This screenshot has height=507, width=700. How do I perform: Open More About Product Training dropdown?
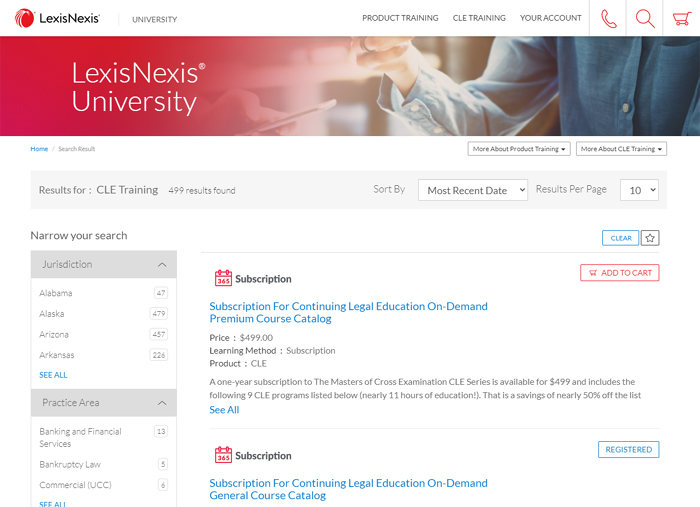click(x=519, y=149)
